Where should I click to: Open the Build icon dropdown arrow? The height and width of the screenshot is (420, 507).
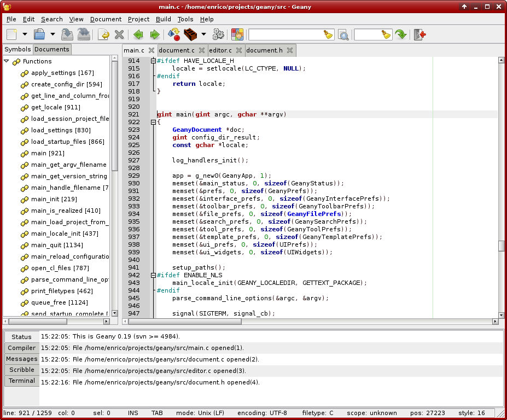point(203,34)
